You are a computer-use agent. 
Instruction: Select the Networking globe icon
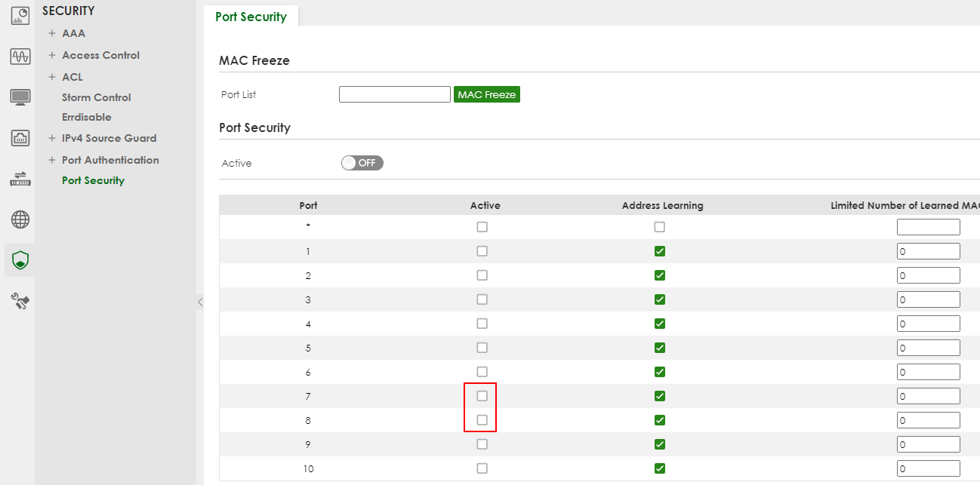(x=19, y=220)
